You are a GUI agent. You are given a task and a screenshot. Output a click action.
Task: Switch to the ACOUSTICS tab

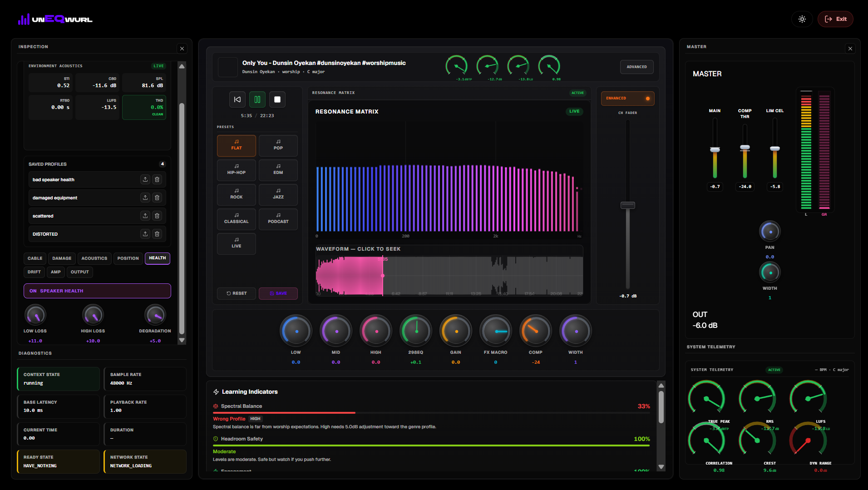click(x=94, y=258)
